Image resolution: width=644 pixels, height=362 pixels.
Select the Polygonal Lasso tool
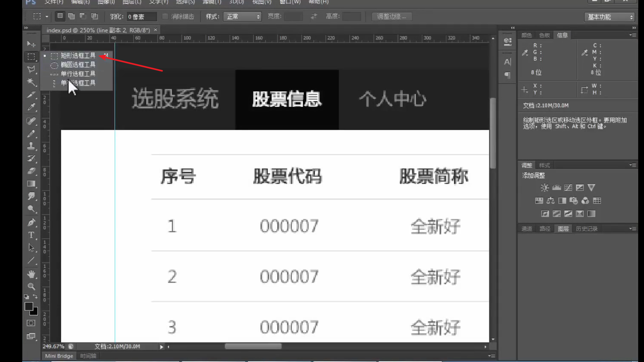tap(31, 69)
